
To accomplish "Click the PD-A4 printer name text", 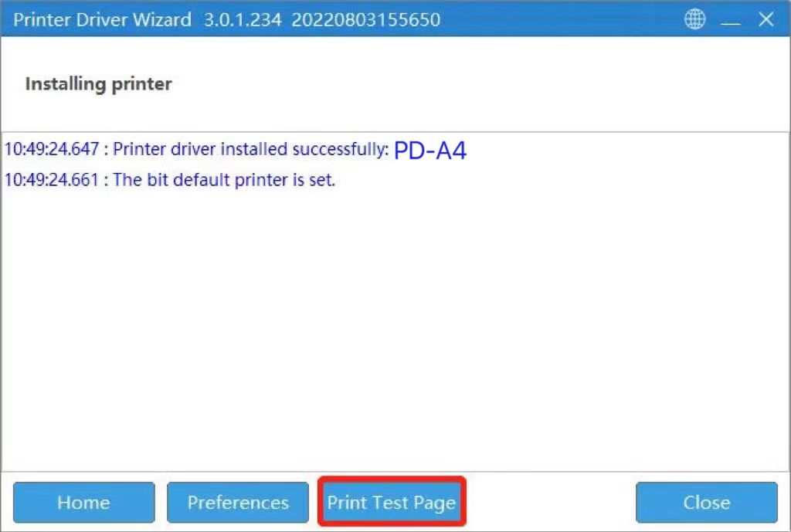I will (429, 151).
